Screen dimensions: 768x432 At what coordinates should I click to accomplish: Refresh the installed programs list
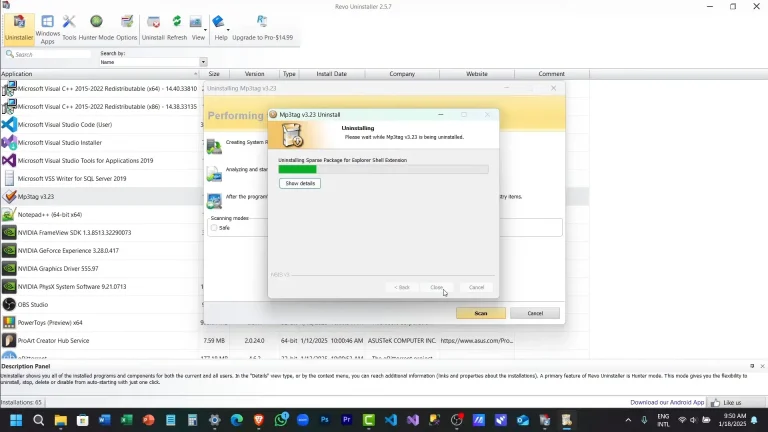click(x=177, y=28)
